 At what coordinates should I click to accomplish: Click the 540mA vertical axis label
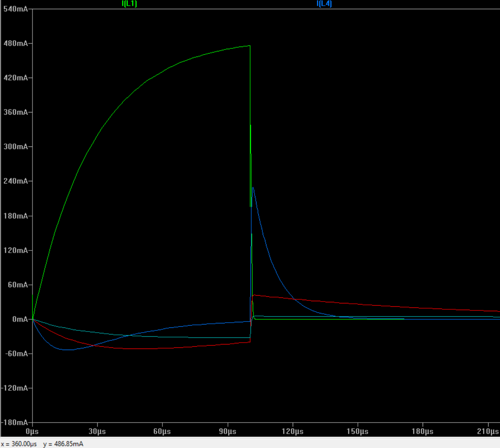pos(16,9)
